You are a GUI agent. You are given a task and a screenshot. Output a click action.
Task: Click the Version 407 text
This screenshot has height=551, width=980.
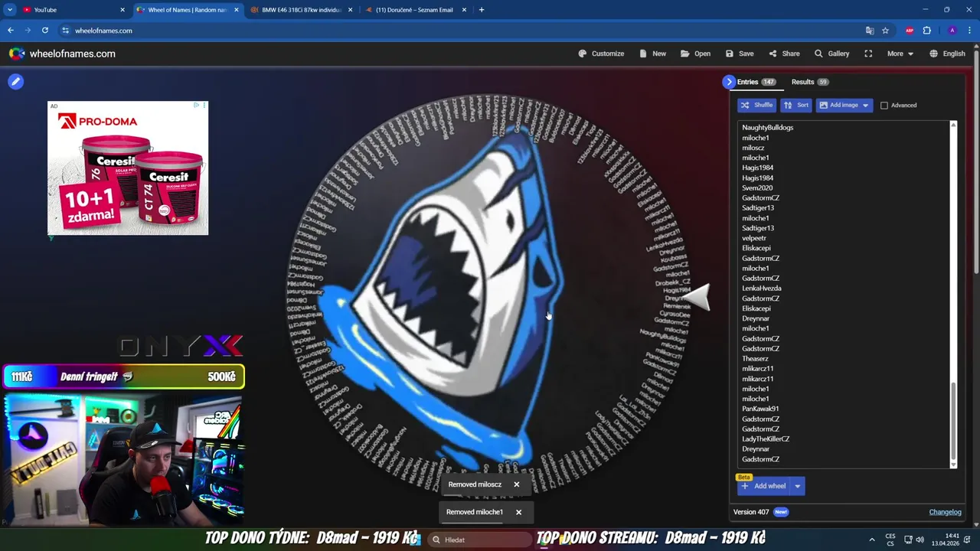coord(750,512)
